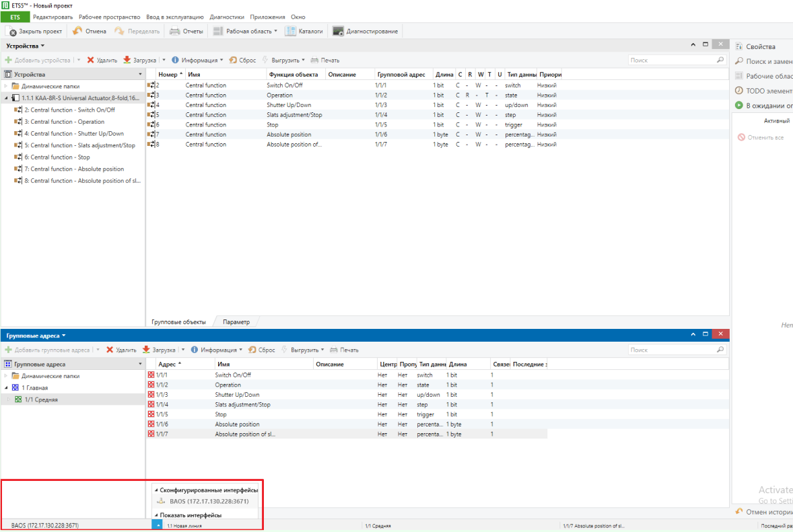Screen dimensions: 793x532
Task: Open the Диагностики menu
Action: coord(227,17)
